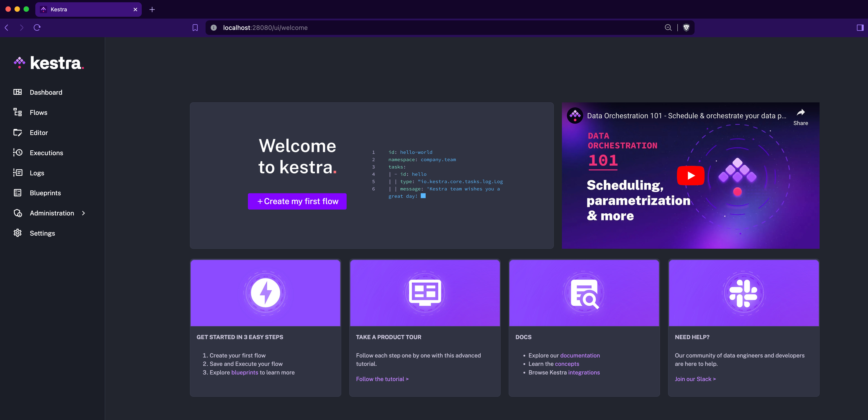The width and height of the screenshot is (868, 420).
Task: Open site info via the info icon
Action: pyautogui.click(x=214, y=28)
